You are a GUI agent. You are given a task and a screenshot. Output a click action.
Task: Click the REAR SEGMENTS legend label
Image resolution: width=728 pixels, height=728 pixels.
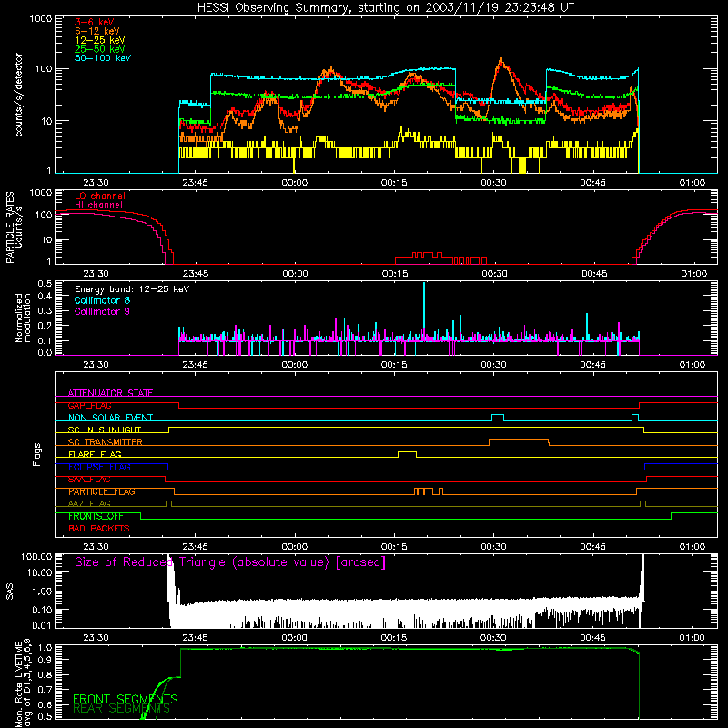[122, 709]
